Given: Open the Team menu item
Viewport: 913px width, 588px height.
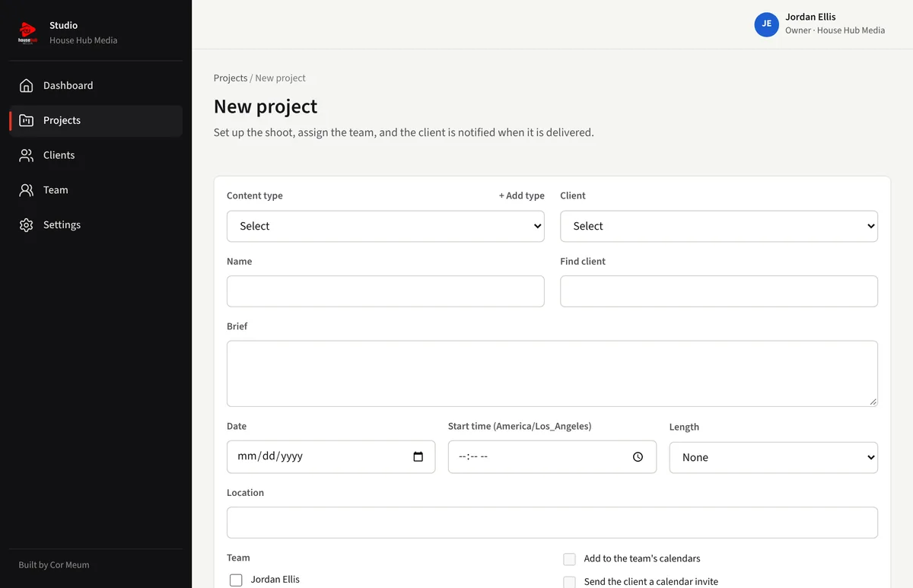Looking at the screenshot, I should (x=96, y=190).
